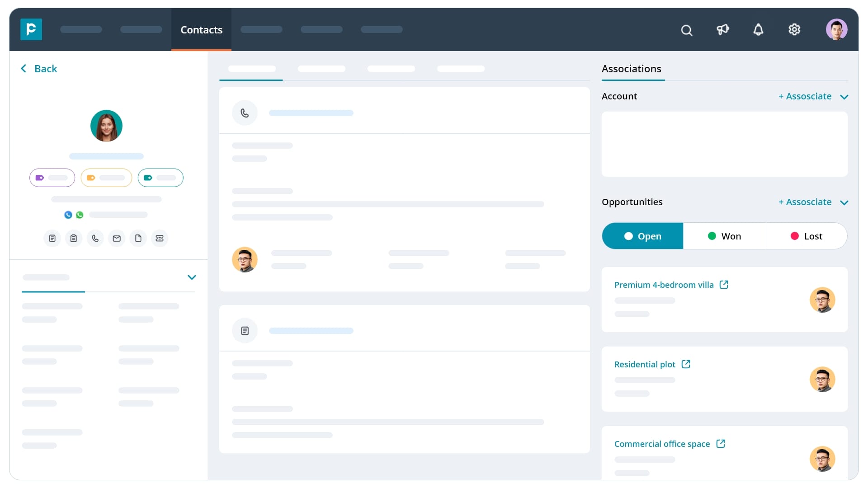
Task: Open Premium 4-bedroom villa external link icon
Action: coord(724,285)
